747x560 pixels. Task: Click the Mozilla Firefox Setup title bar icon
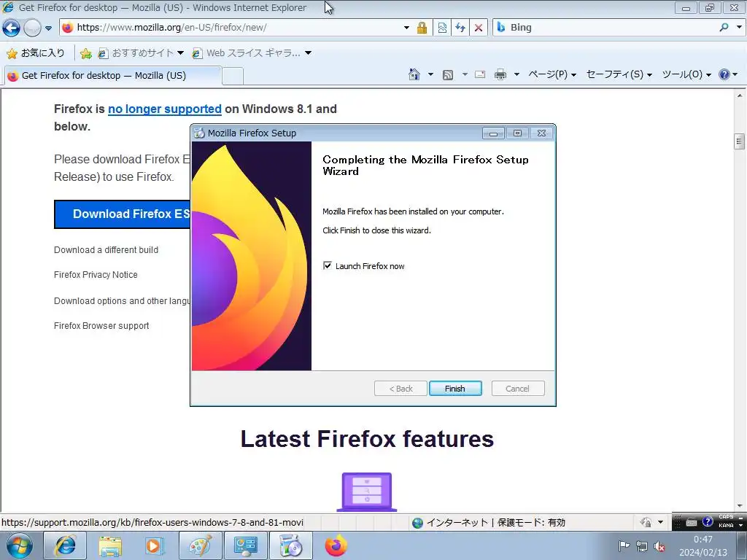199,133
